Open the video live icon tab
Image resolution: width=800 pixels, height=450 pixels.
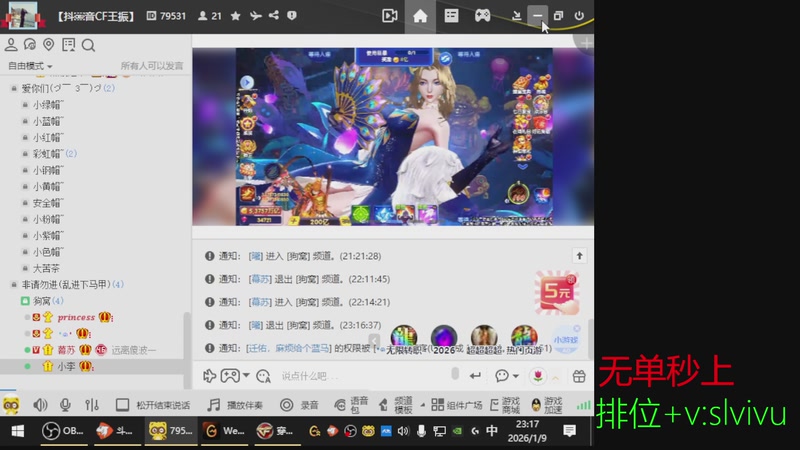point(390,16)
